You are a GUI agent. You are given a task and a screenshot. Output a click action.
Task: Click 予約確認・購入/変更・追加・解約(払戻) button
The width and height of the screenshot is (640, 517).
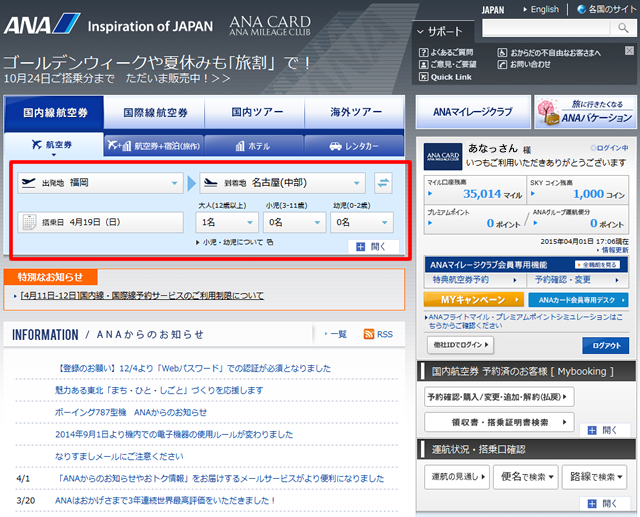pyautogui.click(x=499, y=397)
